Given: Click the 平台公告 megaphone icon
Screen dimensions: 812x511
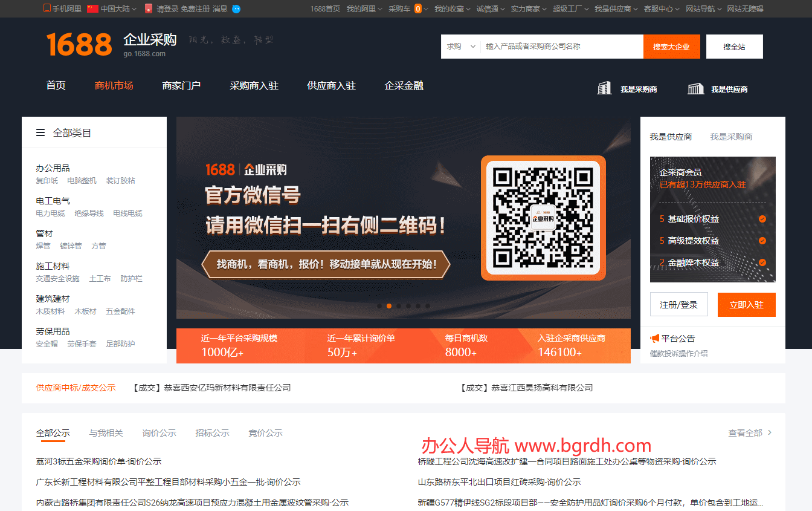Looking at the screenshot, I should pos(654,338).
